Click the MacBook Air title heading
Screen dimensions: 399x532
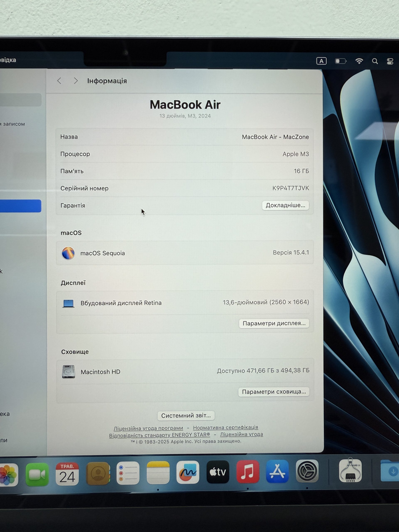pos(185,105)
